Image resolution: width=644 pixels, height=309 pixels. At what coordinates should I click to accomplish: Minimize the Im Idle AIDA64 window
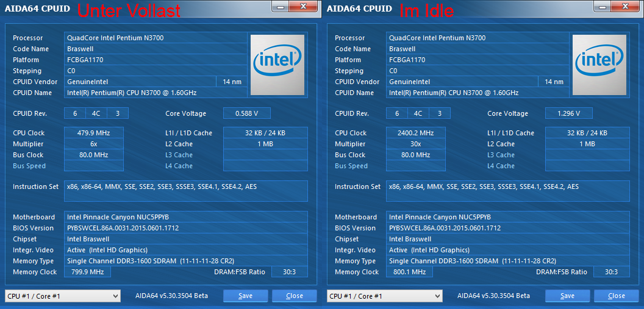[x=602, y=7]
